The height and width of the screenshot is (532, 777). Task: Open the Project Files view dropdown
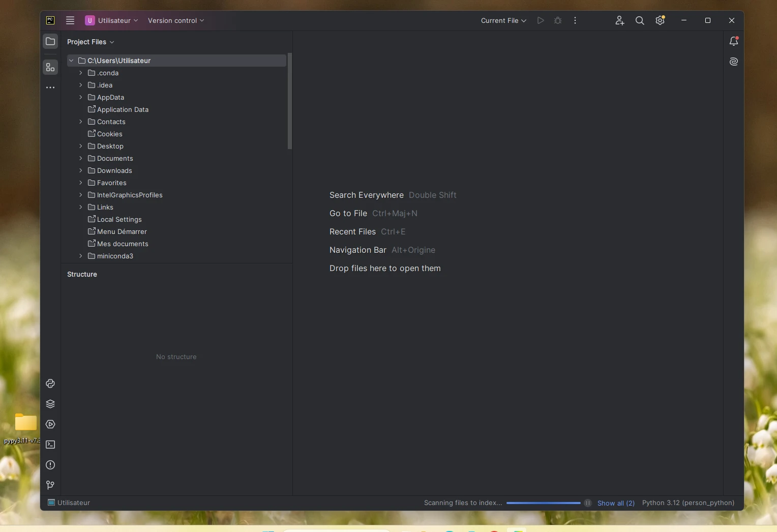click(x=91, y=42)
